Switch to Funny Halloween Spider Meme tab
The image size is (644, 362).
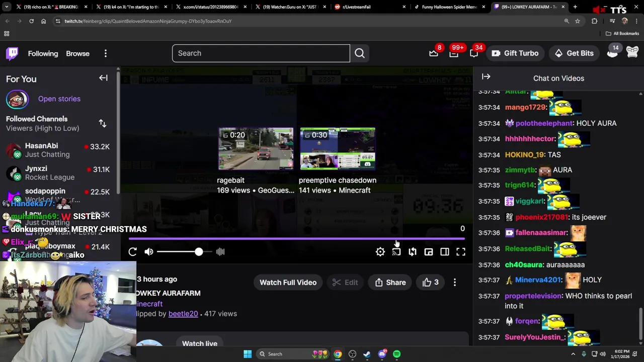[x=449, y=7]
